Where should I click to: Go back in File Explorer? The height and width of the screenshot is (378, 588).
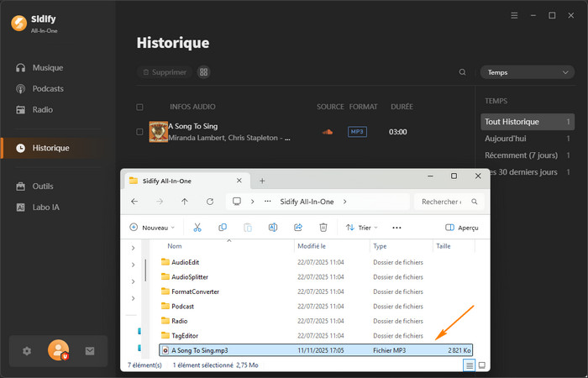[x=134, y=202]
